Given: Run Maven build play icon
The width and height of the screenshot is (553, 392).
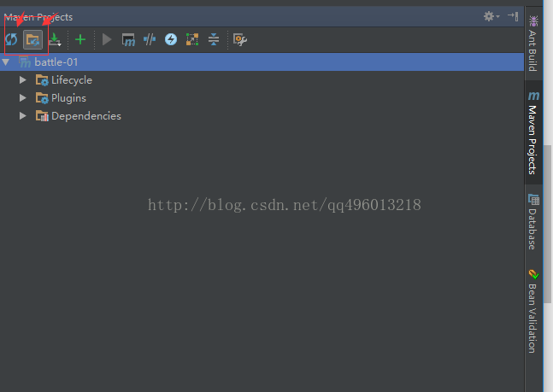Looking at the screenshot, I should pos(107,39).
